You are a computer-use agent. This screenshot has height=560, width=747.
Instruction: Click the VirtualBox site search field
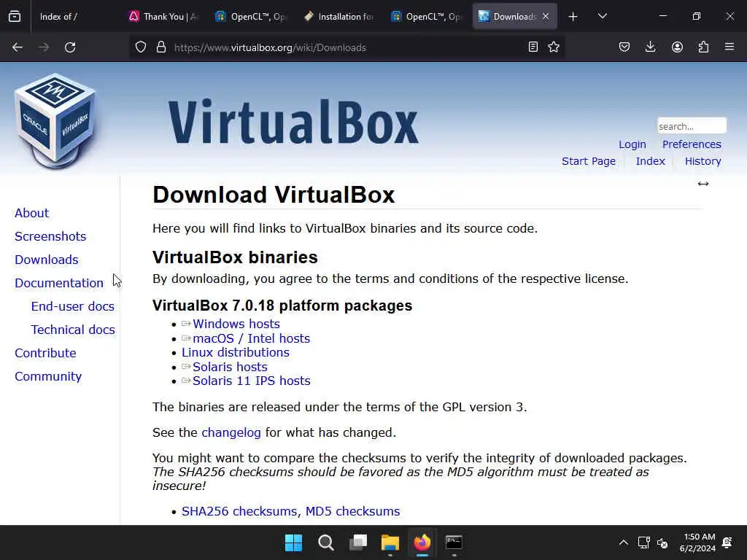pyautogui.click(x=692, y=126)
